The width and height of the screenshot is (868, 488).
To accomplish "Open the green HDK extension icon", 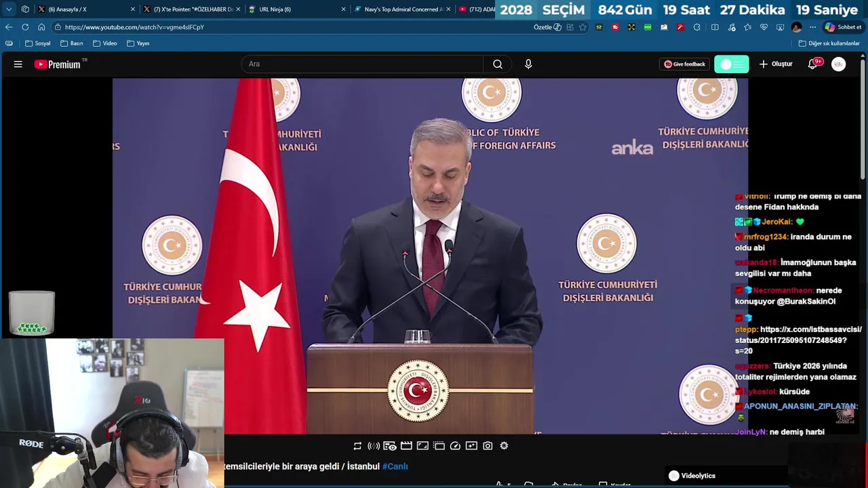I will [x=648, y=27].
